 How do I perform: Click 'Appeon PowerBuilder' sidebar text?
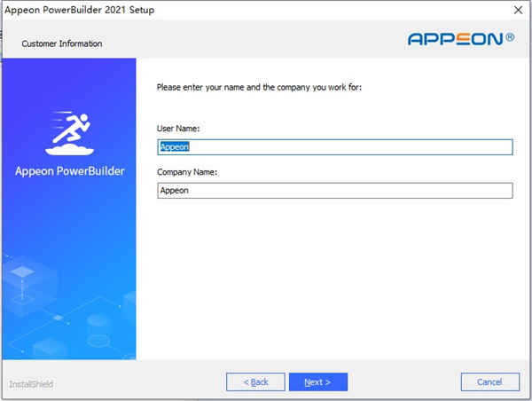click(x=70, y=171)
